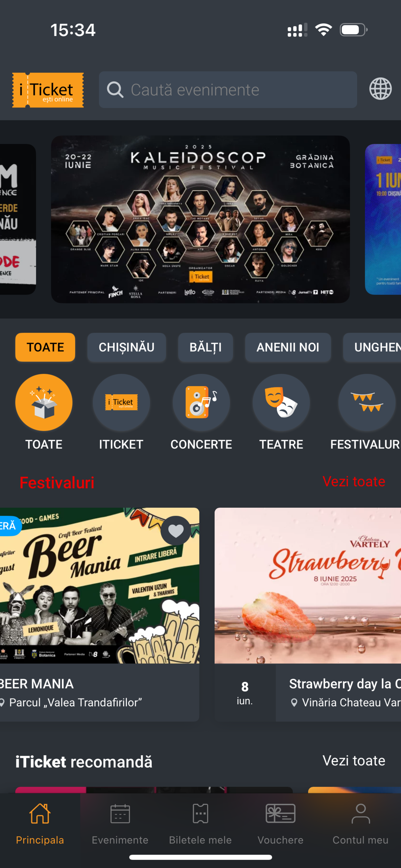The image size is (401, 868).
Task: Tap the iTicket logo in header
Action: pos(48,90)
